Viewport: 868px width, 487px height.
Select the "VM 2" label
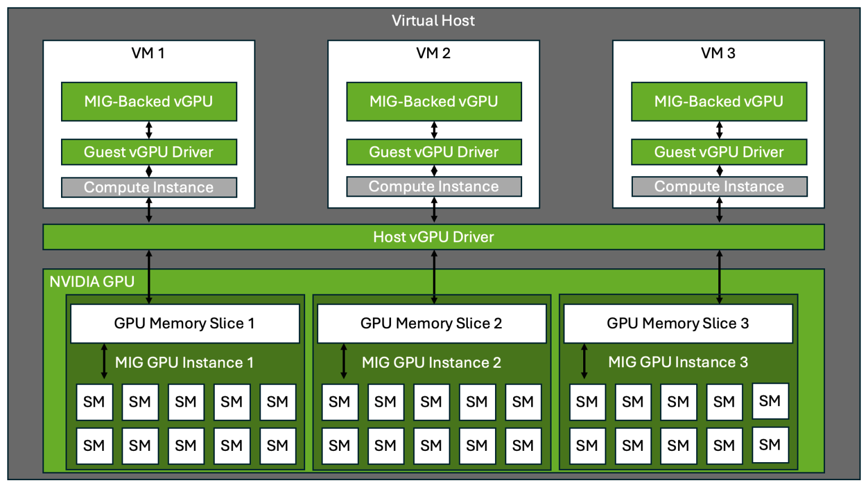coord(433,53)
